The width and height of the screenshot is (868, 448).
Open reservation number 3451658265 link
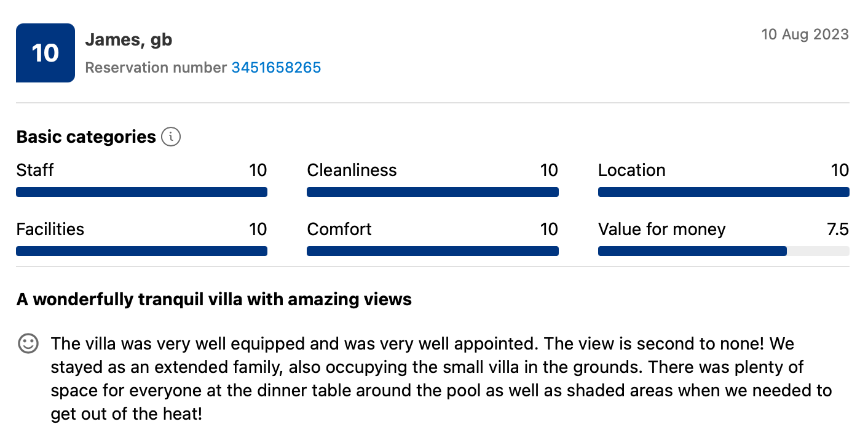pyautogui.click(x=276, y=67)
